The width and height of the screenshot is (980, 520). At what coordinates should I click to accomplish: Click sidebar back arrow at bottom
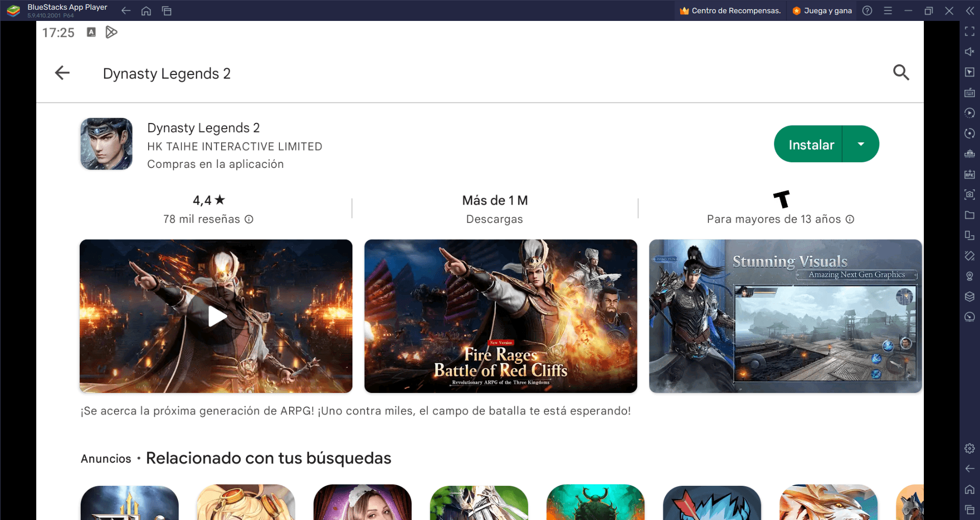point(970,468)
